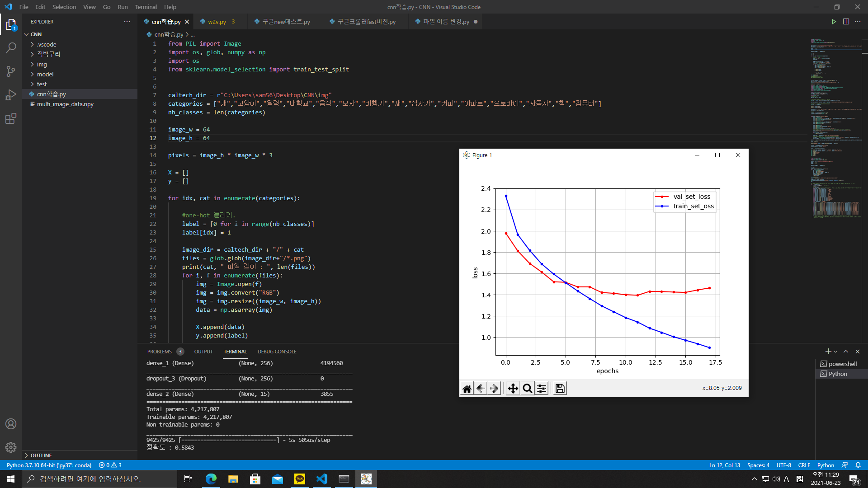Image resolution: width=868 pixels, height=488 pixels.
Task: Open Source Control in the activity bar
Action: (x=11, y=71)
